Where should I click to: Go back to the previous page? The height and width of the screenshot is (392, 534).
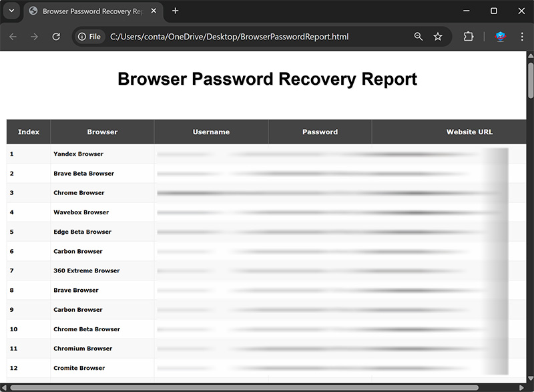click(x=13, y=37)
